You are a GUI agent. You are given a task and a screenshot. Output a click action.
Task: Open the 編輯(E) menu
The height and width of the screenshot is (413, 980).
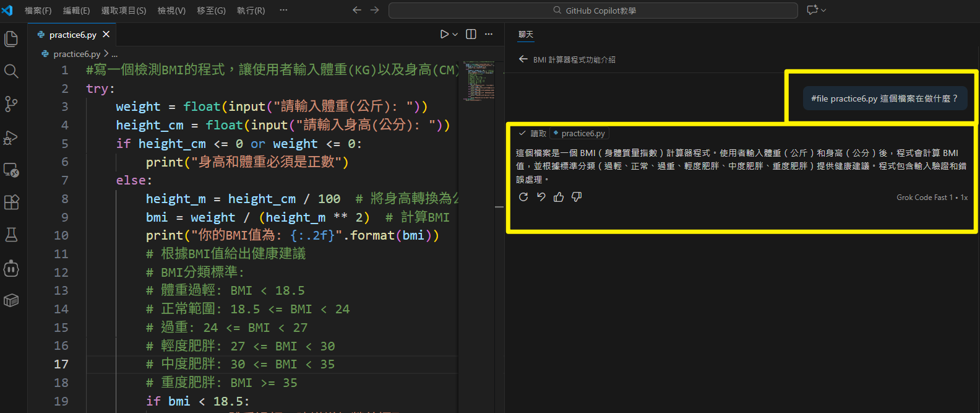pos(77,11)
